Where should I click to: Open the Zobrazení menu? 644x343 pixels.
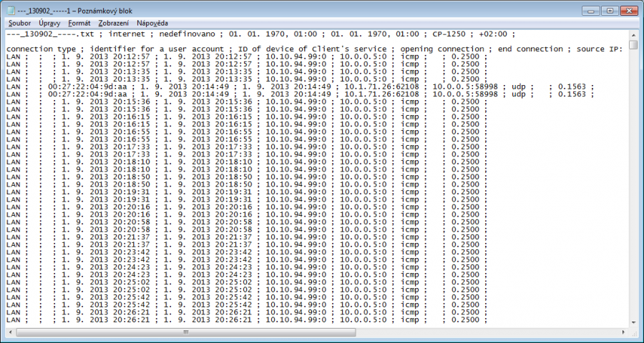point(113,24)
